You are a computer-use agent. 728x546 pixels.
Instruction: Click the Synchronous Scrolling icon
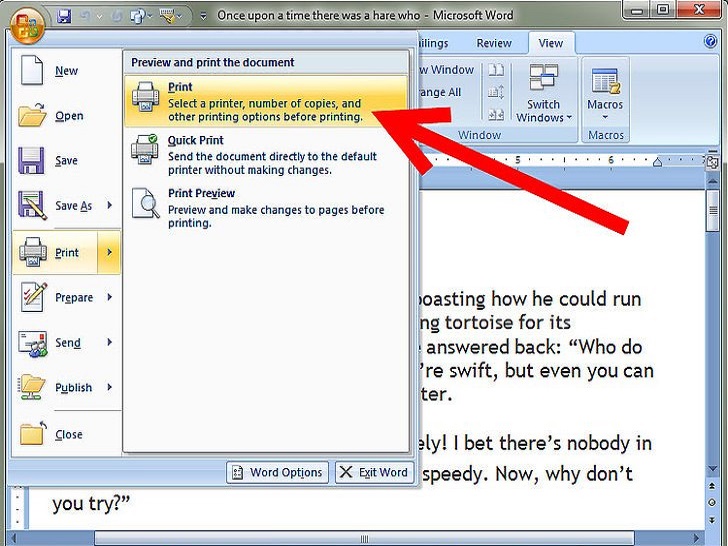click(x=495, y=91)
